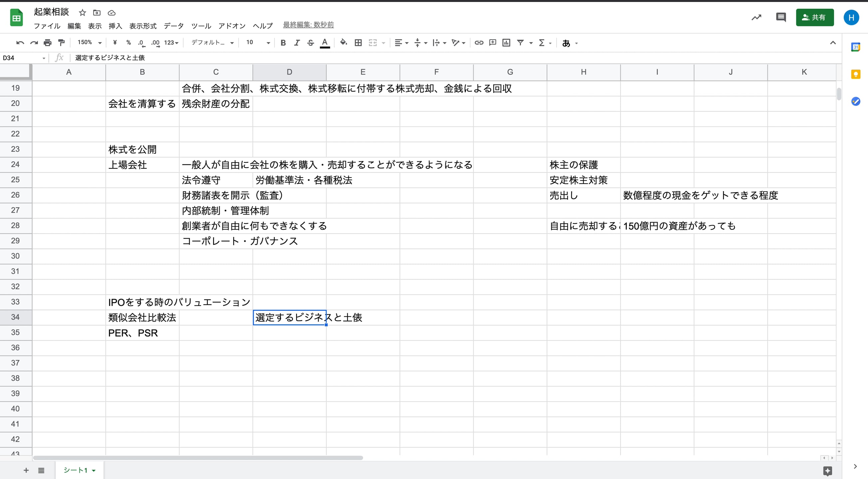Image resolution: width=868 pixels, height=479 pixels.
Task: Open the fill color picker
Action: (x=343, y=43)
